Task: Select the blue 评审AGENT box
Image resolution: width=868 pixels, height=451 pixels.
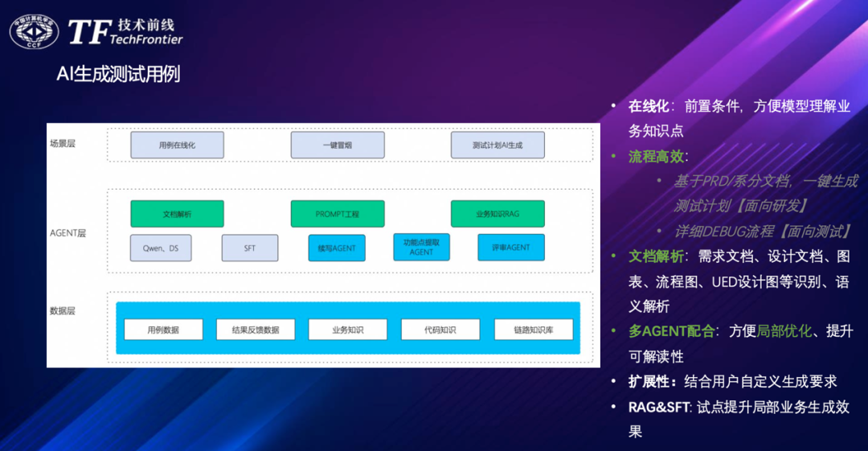Action: coord(510,247)
